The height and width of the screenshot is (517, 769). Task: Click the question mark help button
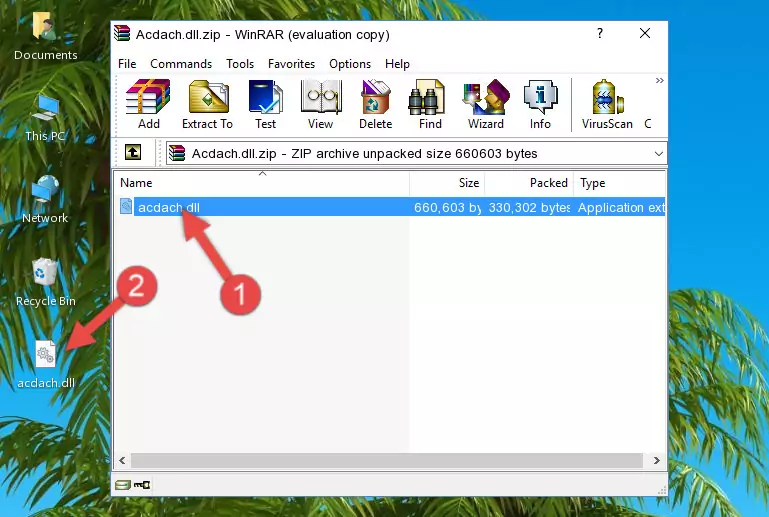(x=600, y=33)
